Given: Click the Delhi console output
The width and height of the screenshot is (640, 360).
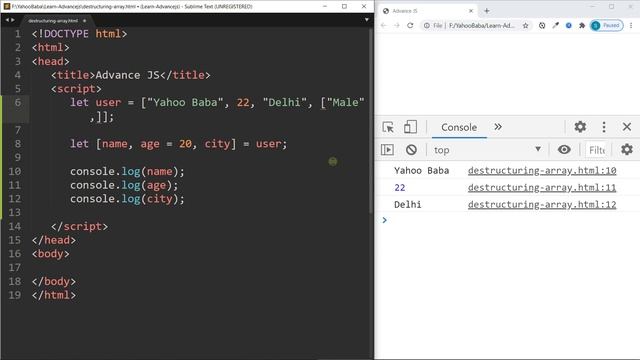Looking at the screenshot, I should point(407,204).
